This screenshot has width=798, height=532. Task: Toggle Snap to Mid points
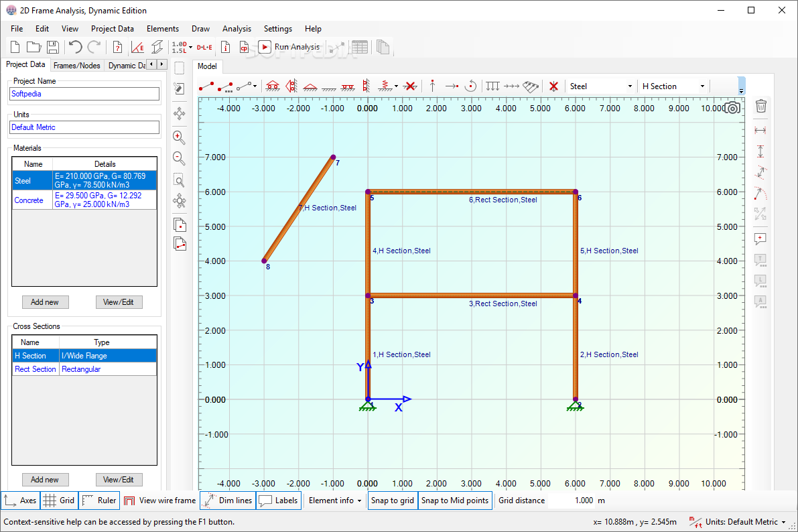(x=455, y=501)
